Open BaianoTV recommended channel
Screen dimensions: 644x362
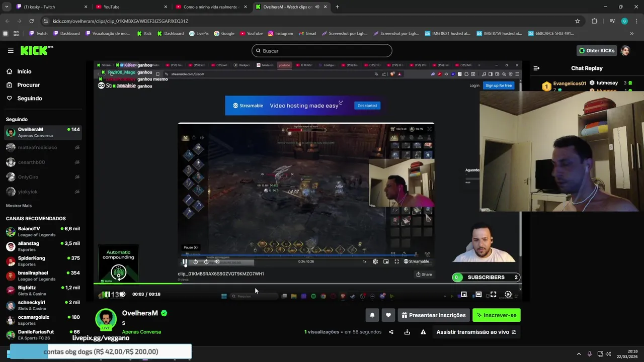pyautogui.click(x=43, y=232)
